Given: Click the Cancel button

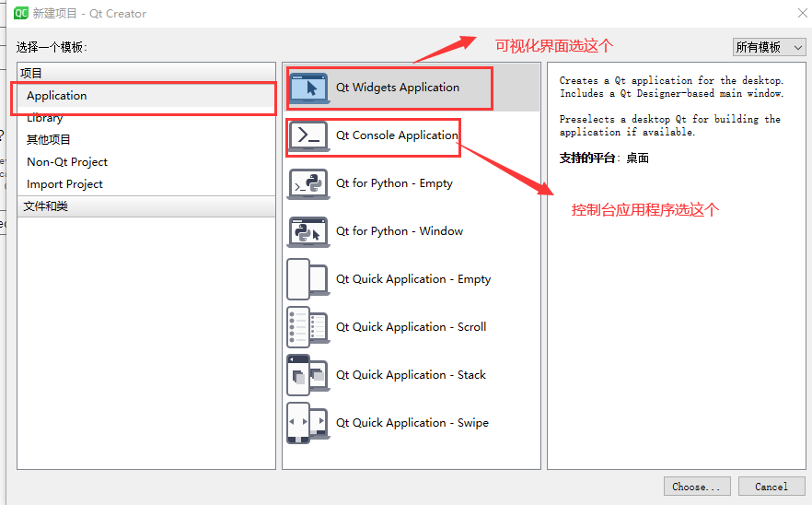Looking at the screenshot, I should [771, 487].
